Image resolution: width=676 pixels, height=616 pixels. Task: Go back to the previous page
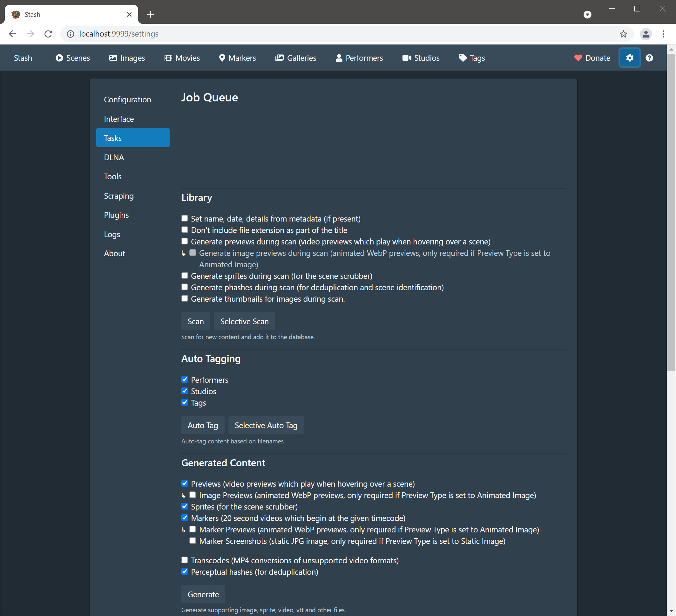(x=13, y=34)
